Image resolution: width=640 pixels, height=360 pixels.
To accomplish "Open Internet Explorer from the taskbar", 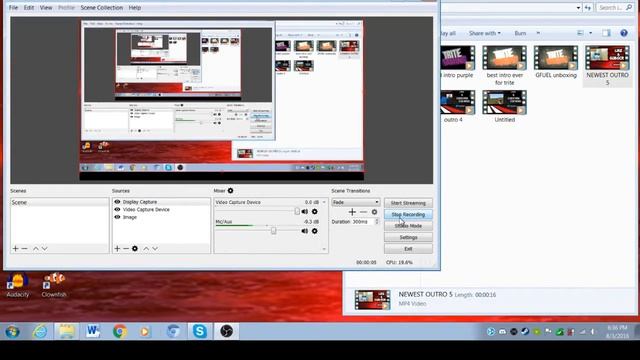I will pyautogui.click(x=40, y=331).
